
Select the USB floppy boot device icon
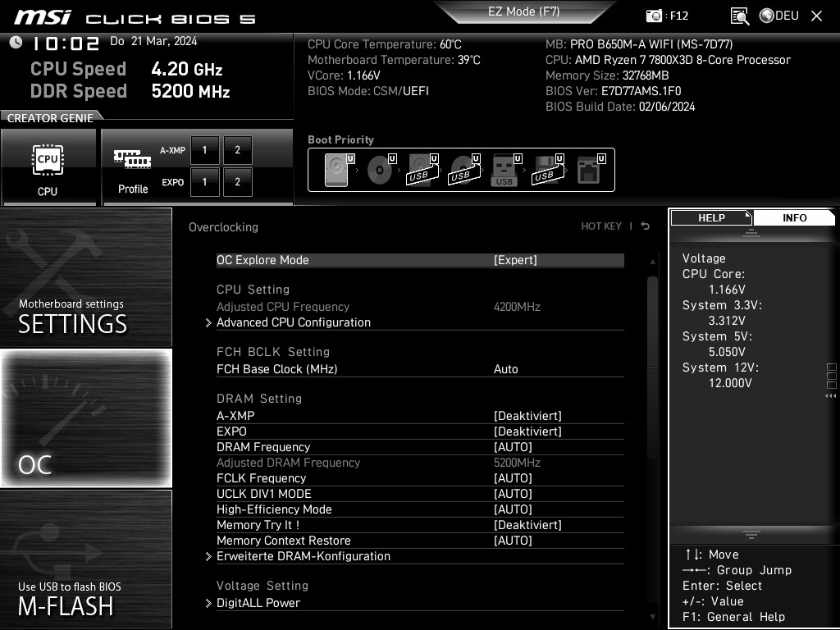click(x=548, y=170)
